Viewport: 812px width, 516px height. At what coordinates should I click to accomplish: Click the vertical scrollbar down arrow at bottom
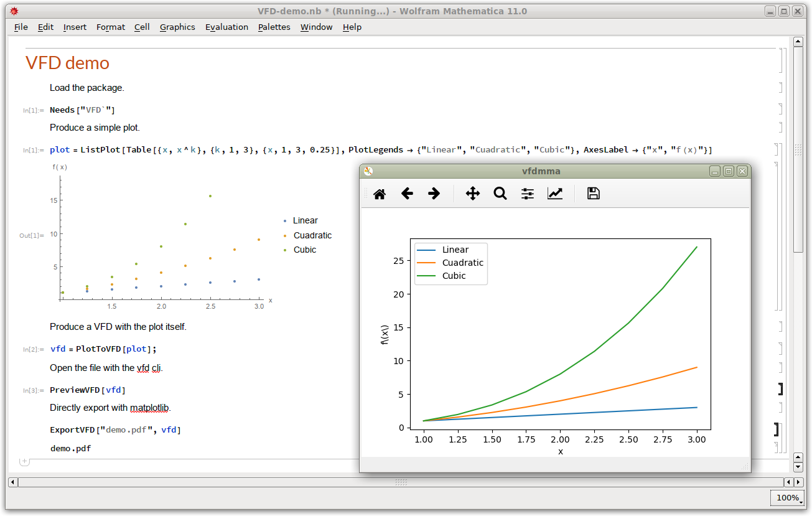tap(798, 467)
